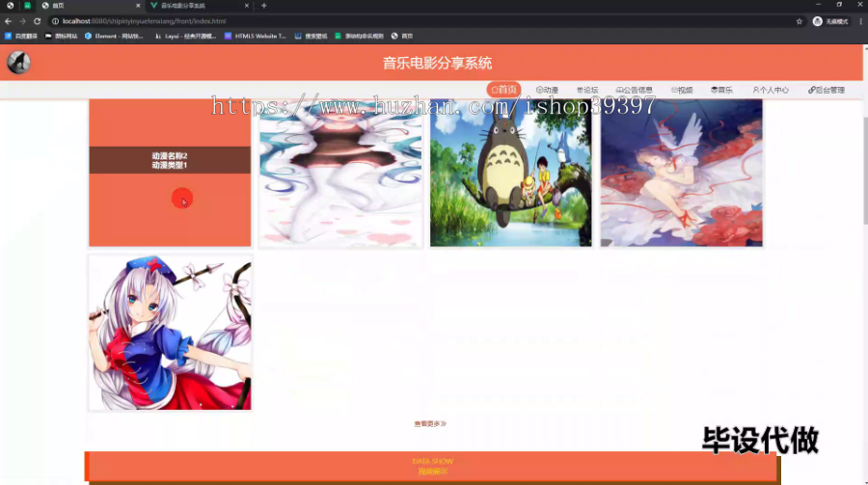Open the 百度翻译 bookmark
This screenshot has width=868, height=485.
21,36
